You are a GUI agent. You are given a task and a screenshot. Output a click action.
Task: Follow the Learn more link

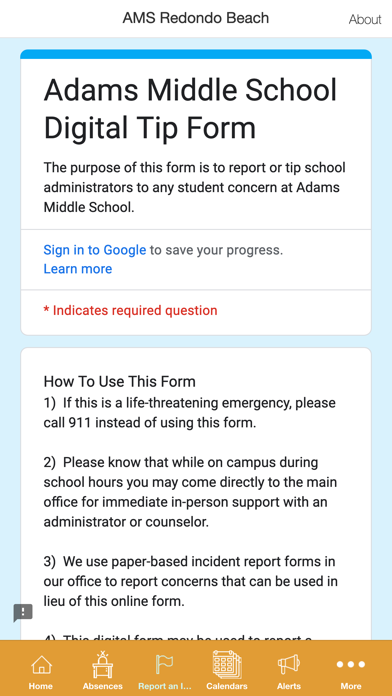78,269
